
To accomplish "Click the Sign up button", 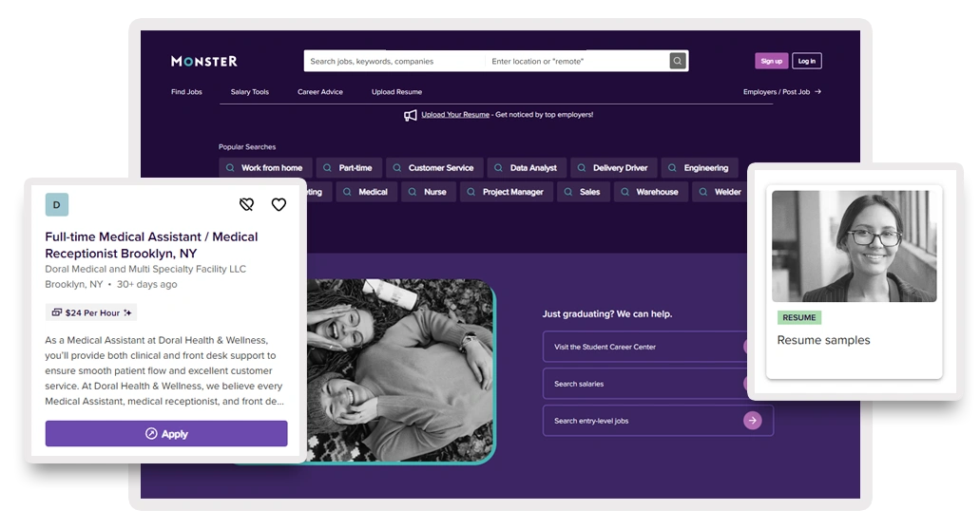I will [x=771, y=61].
